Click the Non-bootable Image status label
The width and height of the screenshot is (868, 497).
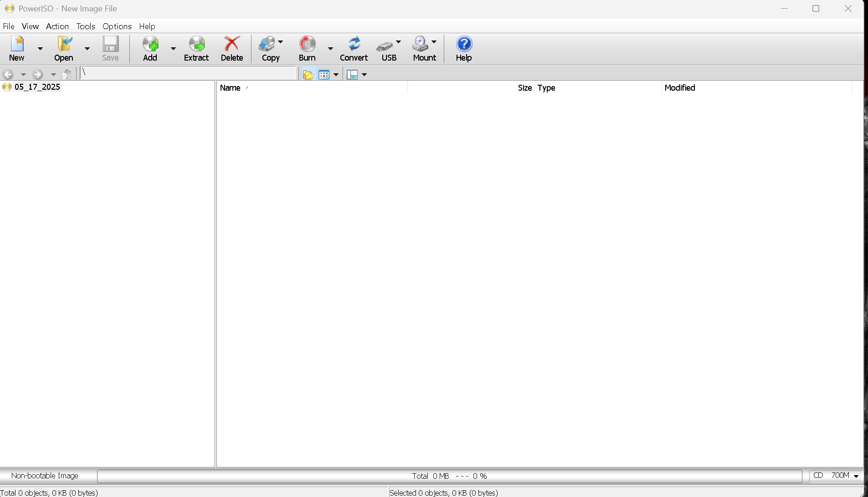(45, 476)
